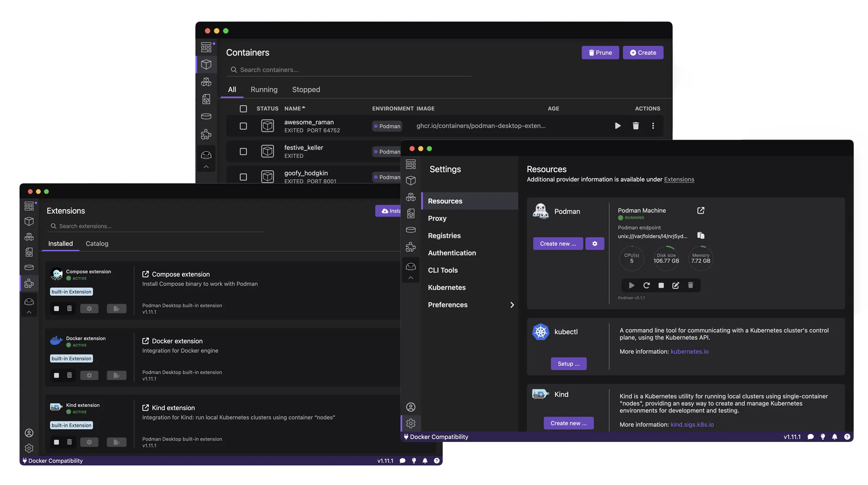Image resolution: width=868 pixels, height=485 pixels.
Task: Open the Catalog extensions tab
Action: (97, 244)
